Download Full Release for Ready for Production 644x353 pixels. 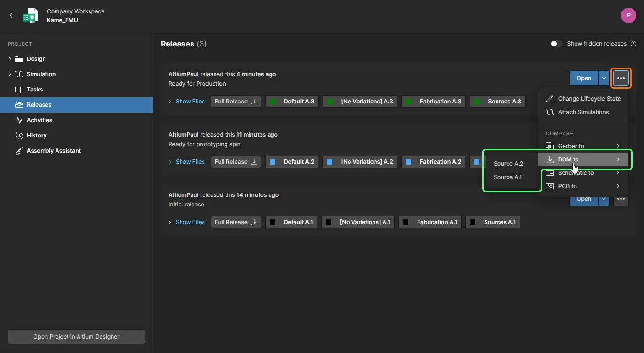[x=236, y=102]
